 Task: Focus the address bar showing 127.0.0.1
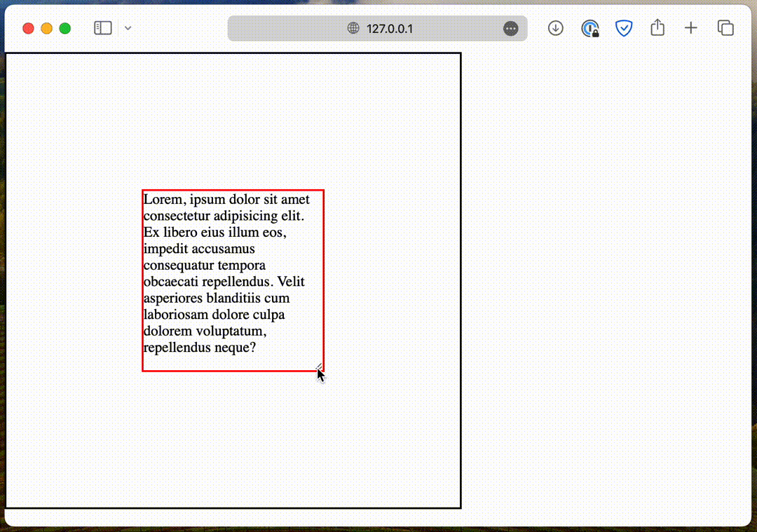point(389,29)
